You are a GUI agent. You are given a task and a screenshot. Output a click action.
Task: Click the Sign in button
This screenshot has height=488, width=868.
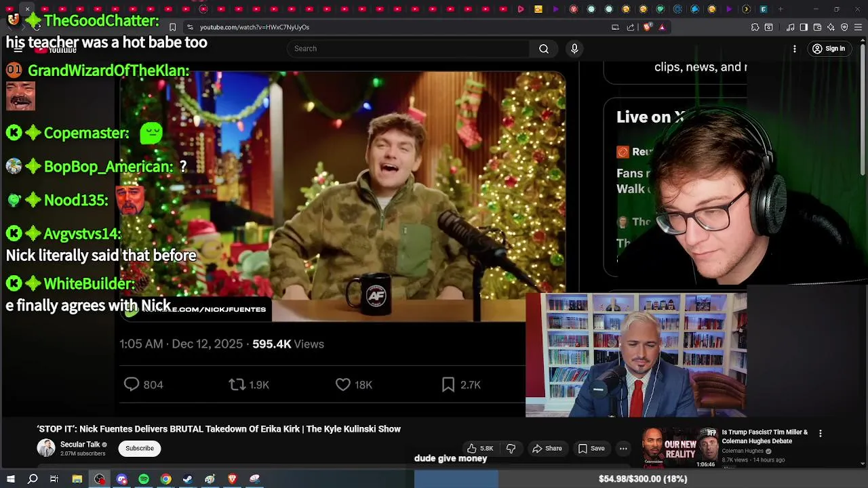coord(829,49)
